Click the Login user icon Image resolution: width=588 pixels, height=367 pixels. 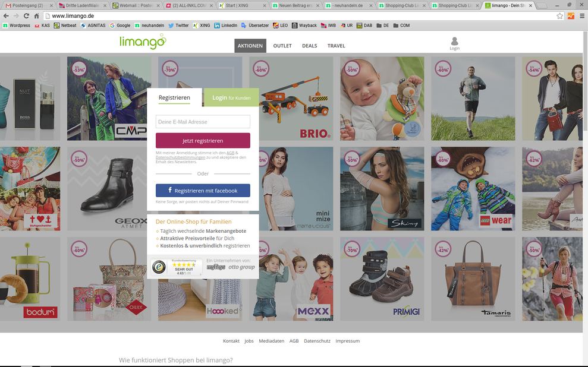pyautogui.click(x=454, y=43)
